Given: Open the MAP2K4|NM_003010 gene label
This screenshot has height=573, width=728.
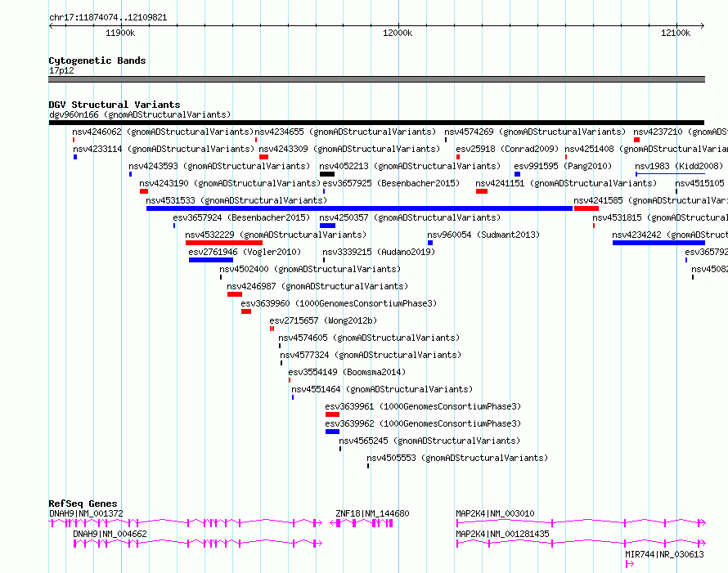Looking at the screenshot, I should (495, 513).
